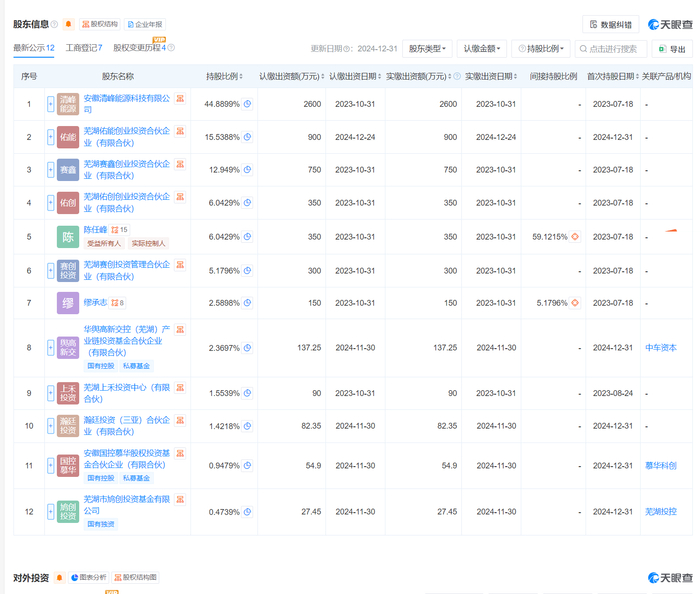
Task: Click the 陈 avatar for 陈任峰
Action: [x=68, y=237]
